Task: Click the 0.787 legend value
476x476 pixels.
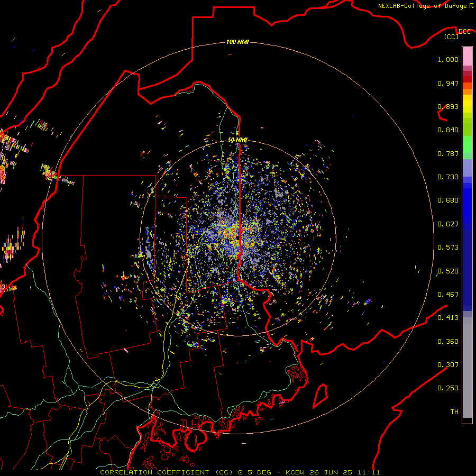Action: click(448, 153)
